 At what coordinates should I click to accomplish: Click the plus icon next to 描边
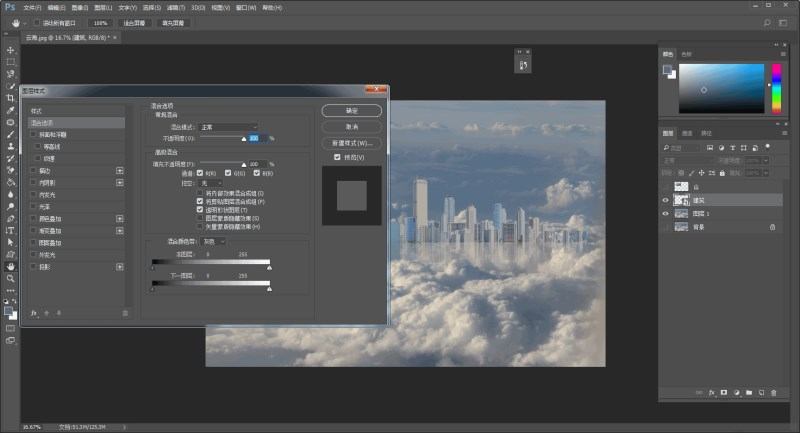click(x=120, y=171)
